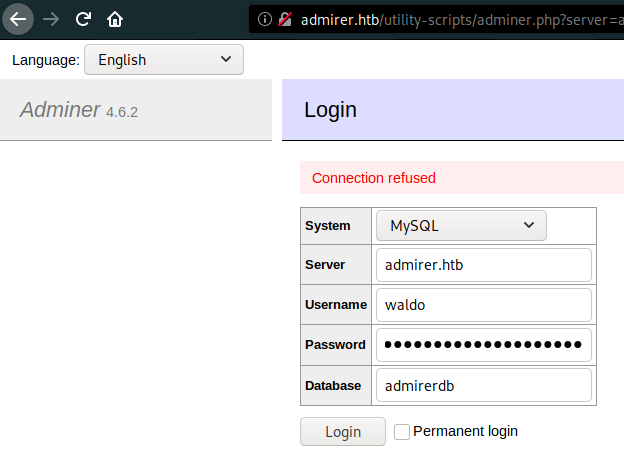Click the 4.6.2 version number
This screenshot has height=465, width=624.
pos(122,112)
